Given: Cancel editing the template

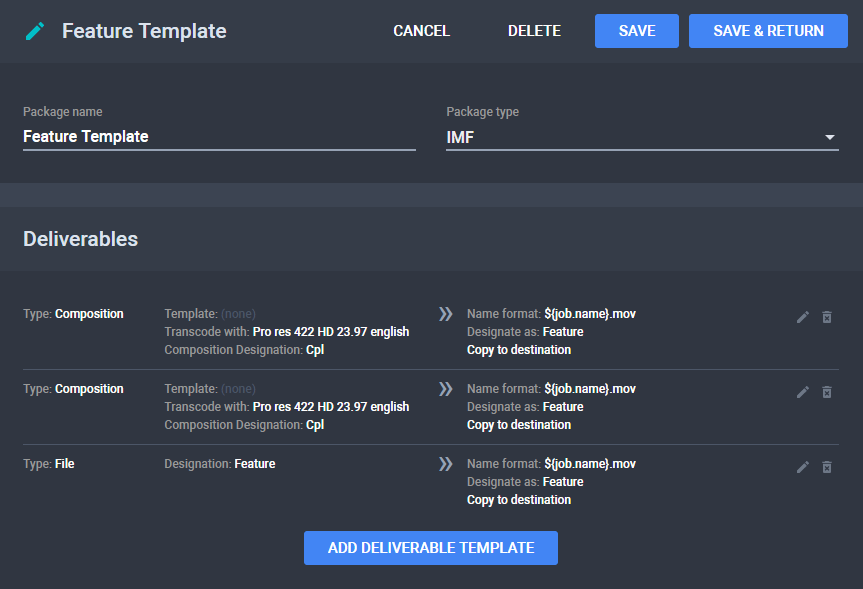Looking at the screenshot, I should tap(422, 31).
